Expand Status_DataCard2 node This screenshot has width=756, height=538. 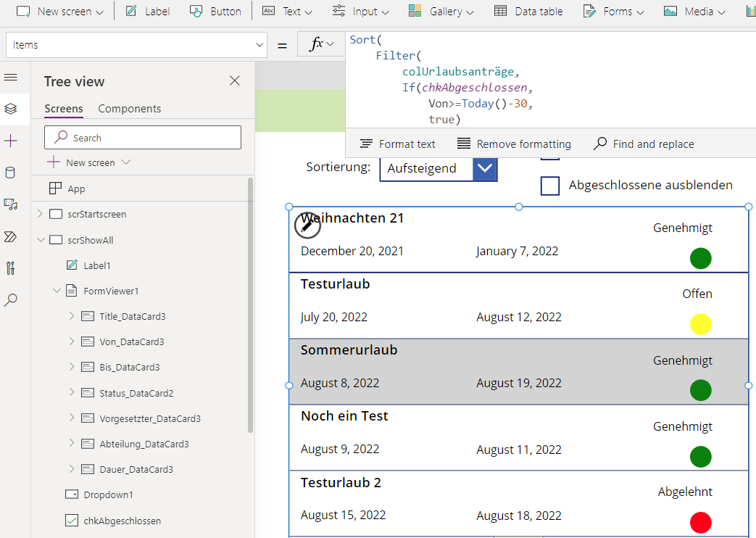72,392
